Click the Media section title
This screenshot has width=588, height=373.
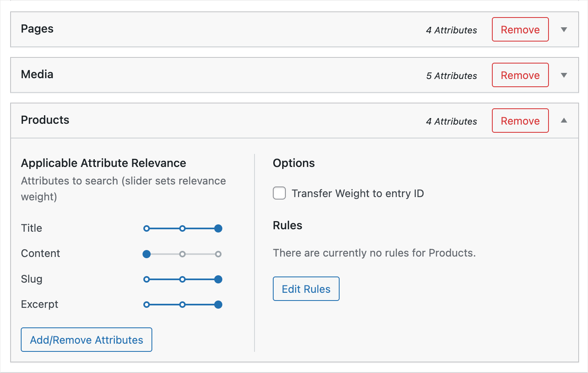pos(37,74)
